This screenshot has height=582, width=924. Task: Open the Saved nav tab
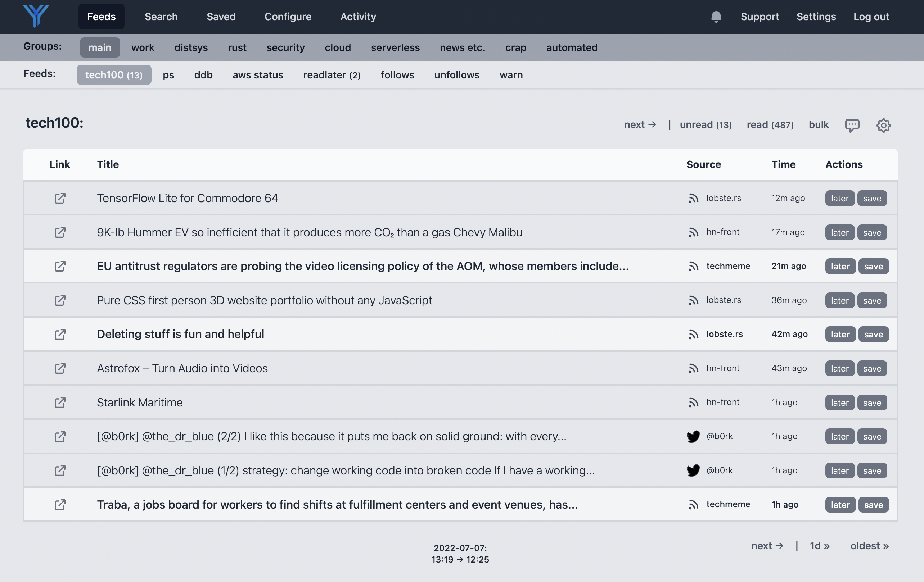[221, 17]
